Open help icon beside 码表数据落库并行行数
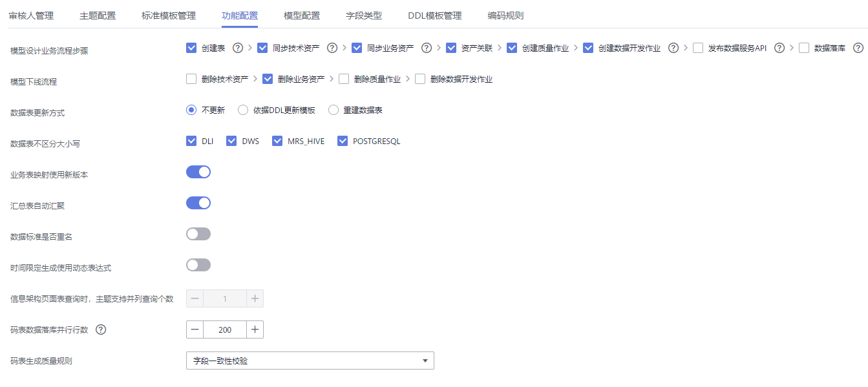The image size is (868, 387). 101,329
